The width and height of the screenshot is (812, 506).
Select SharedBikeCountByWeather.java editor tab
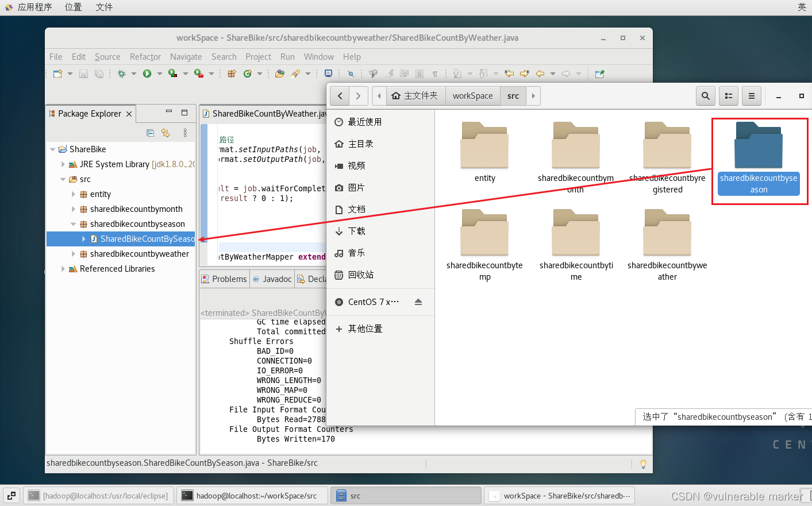[263, 114]
